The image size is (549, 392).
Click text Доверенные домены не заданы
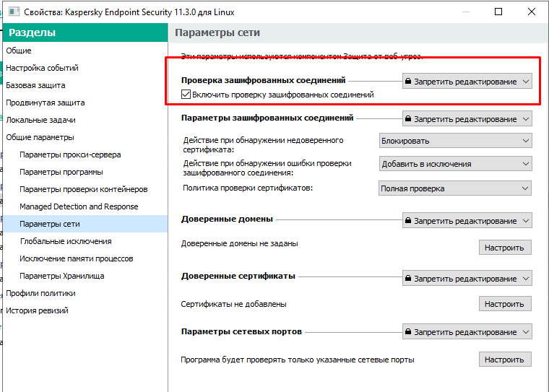click(240, 243)
